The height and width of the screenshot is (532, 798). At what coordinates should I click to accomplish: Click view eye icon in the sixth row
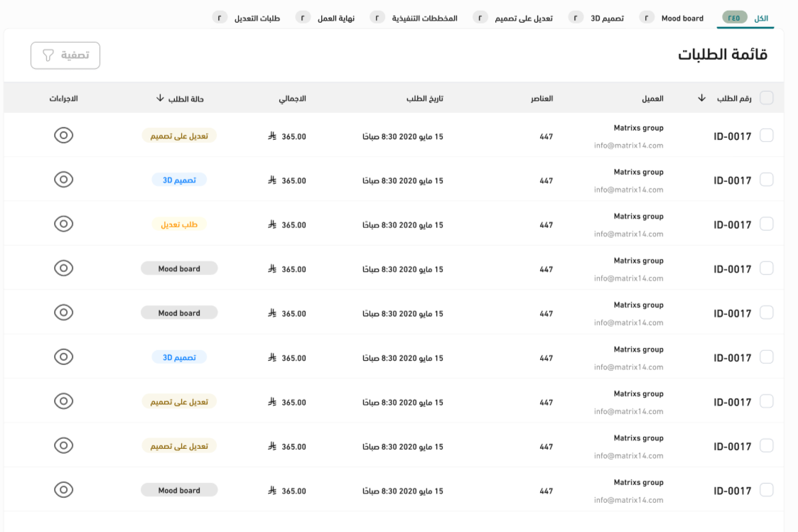click(64, 357)
